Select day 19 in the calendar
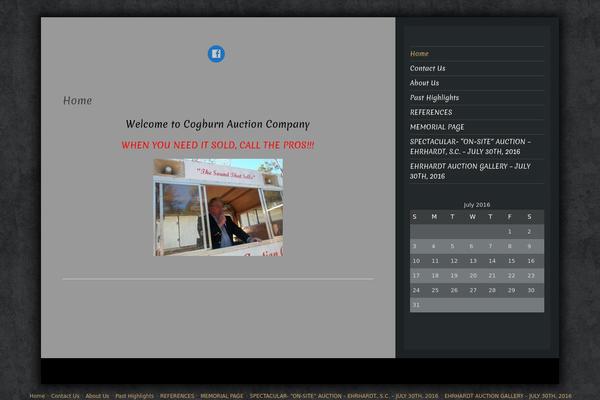 [454, 276]
